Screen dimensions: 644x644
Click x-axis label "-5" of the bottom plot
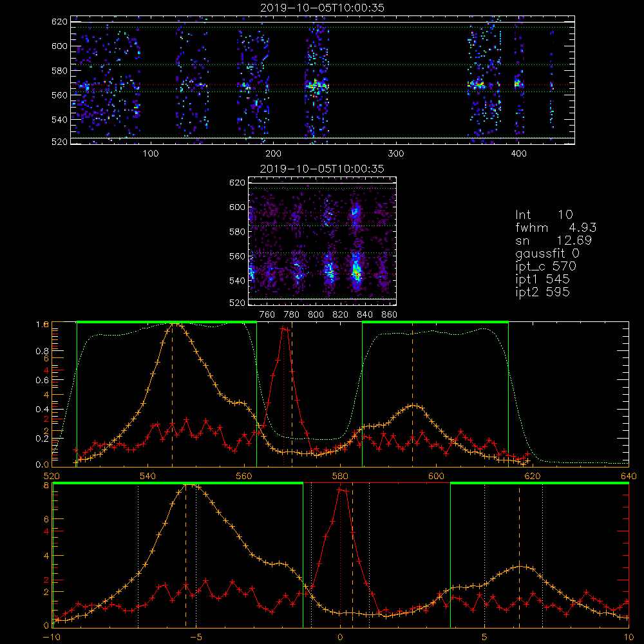coord(196,638)
